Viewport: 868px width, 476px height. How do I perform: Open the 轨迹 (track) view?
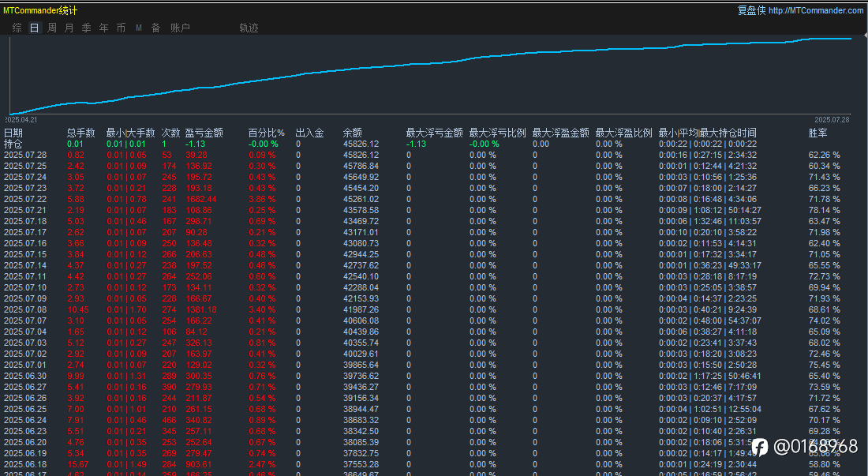(x=249, y=28)
